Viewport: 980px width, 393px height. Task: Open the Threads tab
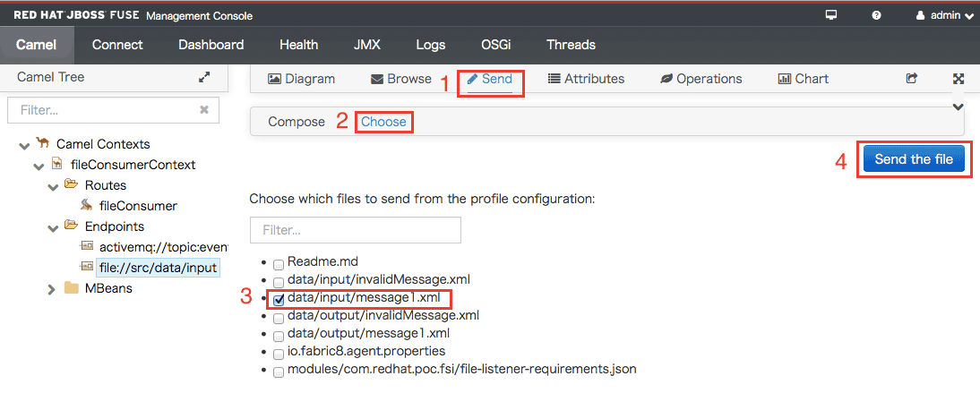(571, 45)
